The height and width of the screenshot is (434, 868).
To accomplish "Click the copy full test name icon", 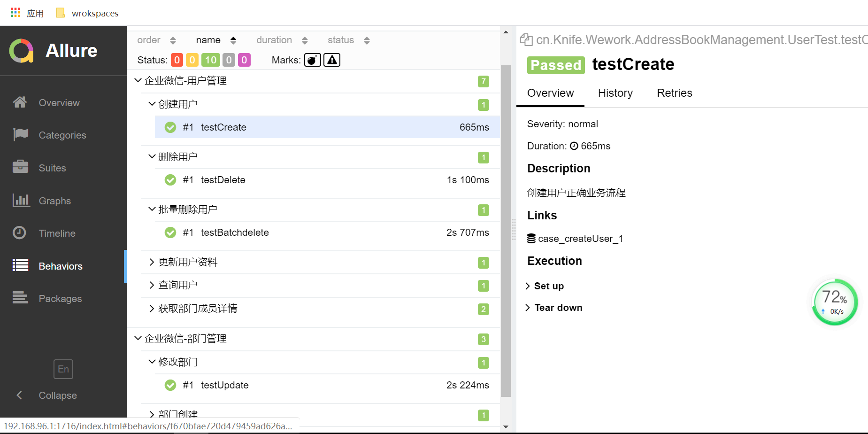I will (x=526, y=40).
